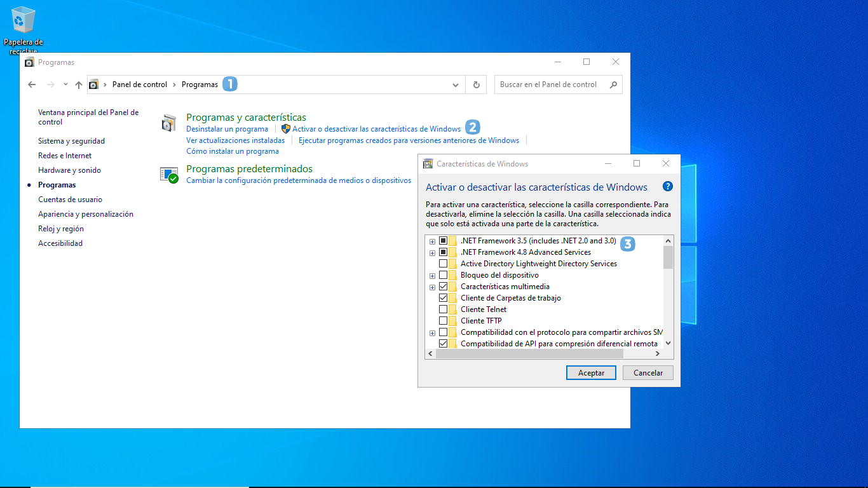Expand Características multimedia node
The height and width of the screenshot is (488, 868).
tap(432, 287)
